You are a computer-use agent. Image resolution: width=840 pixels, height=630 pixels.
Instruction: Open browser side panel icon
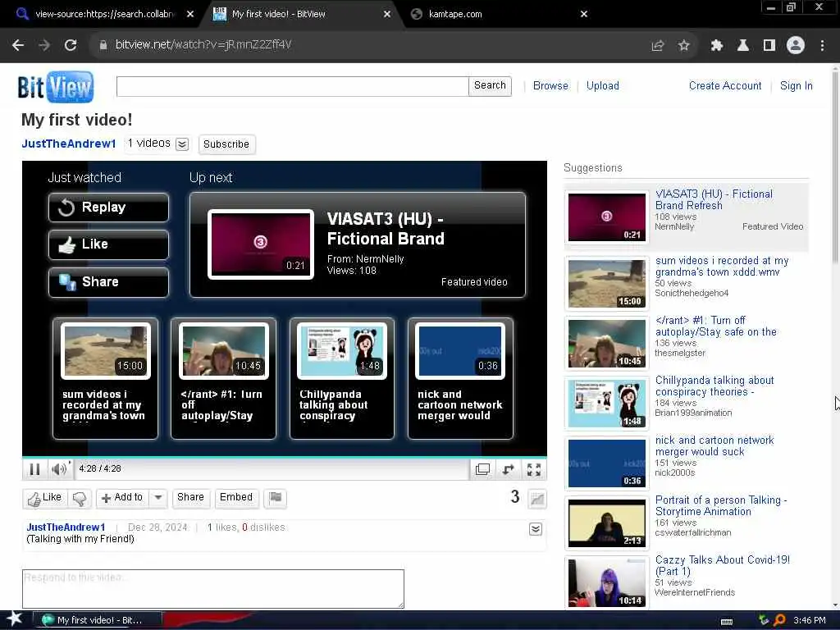point(769,46)
